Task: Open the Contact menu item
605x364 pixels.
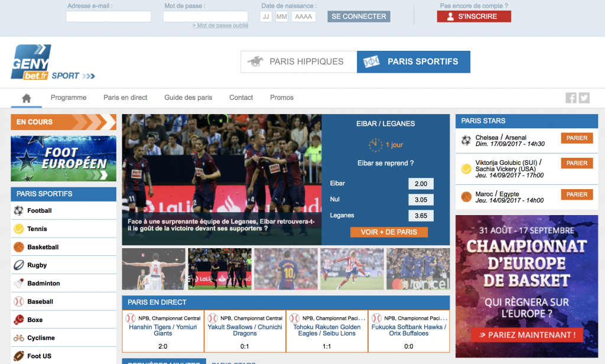Action: click(241, 97)
